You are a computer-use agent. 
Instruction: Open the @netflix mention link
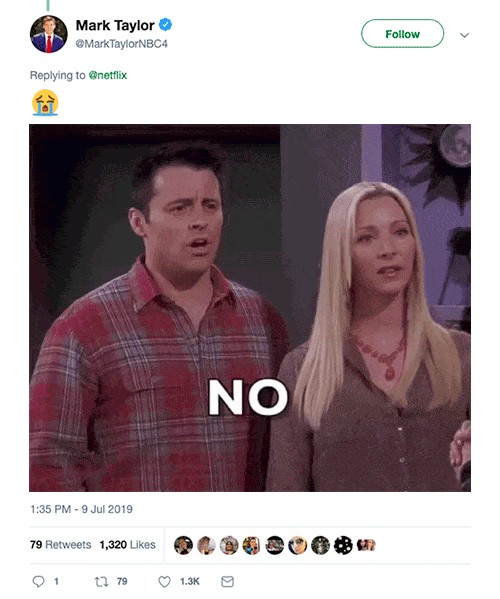tap(108, 75)
